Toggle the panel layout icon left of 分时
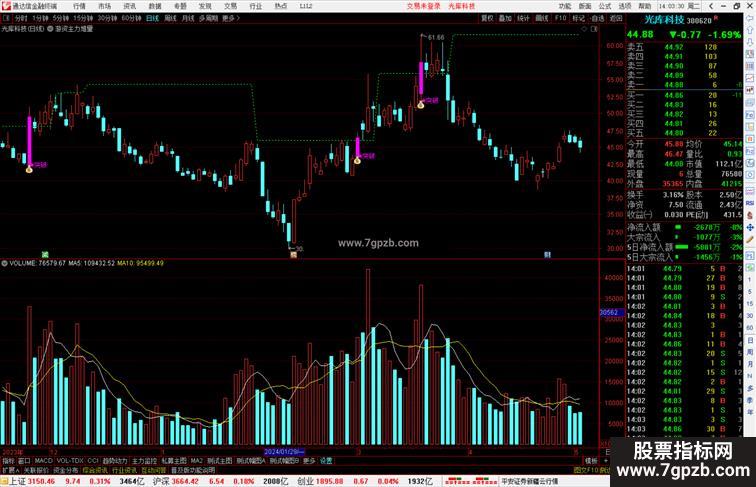 point(6,18)
